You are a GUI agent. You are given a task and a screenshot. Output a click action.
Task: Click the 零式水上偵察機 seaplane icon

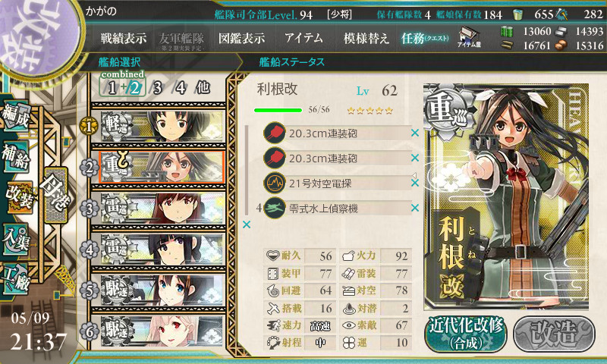(x=275, y=208)
